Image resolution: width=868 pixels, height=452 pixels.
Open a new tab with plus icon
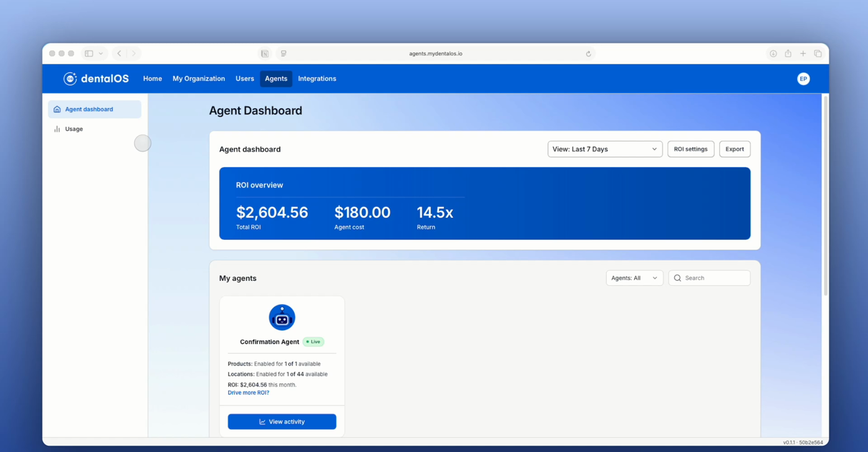point(803,53)
